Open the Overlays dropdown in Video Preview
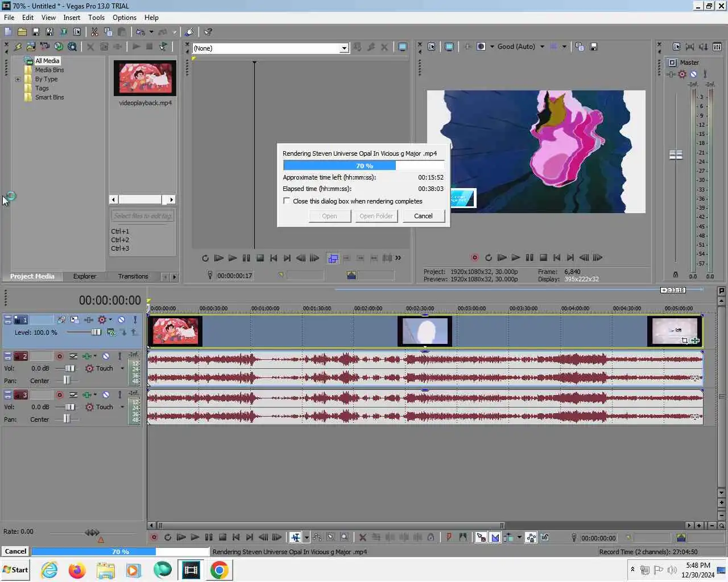The height and width of the screenshot is (582, 728). (564, 47)
